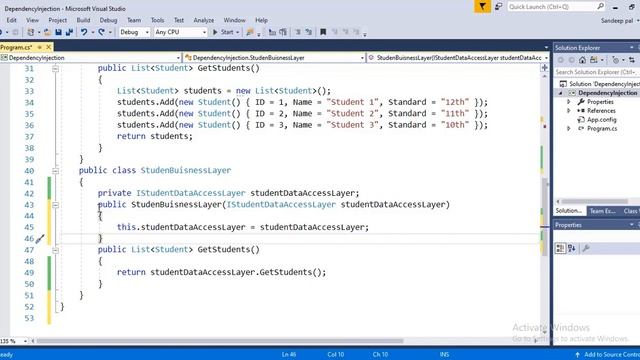Expand the Program.cs node in Solution Explorer
Viewport: 640px width, 360px height.
coord(569,129)
